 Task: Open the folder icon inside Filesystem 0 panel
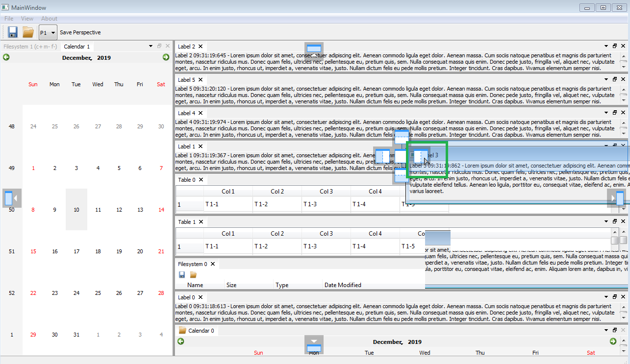pos(194,274)
